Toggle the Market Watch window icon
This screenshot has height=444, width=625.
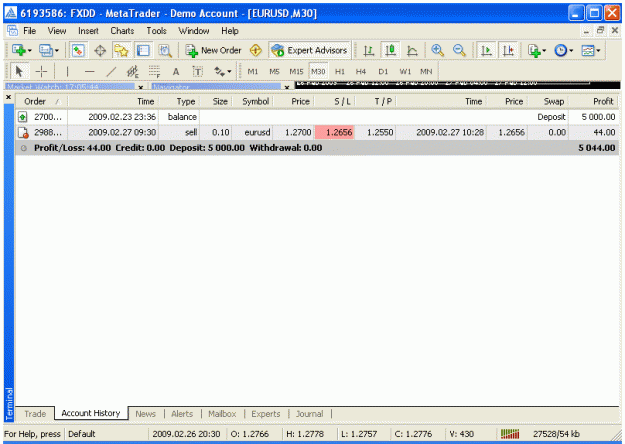pyautogui.click(x=78, y=51)
